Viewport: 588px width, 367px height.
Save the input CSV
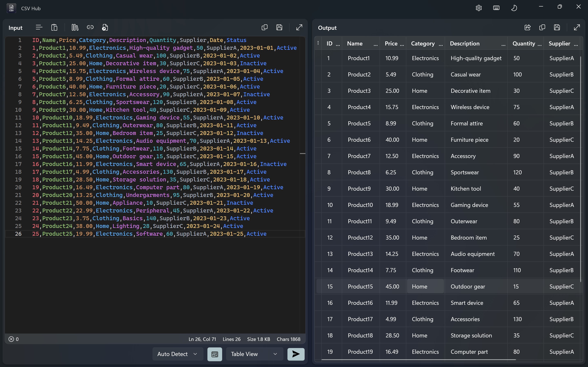click(279, 27)
